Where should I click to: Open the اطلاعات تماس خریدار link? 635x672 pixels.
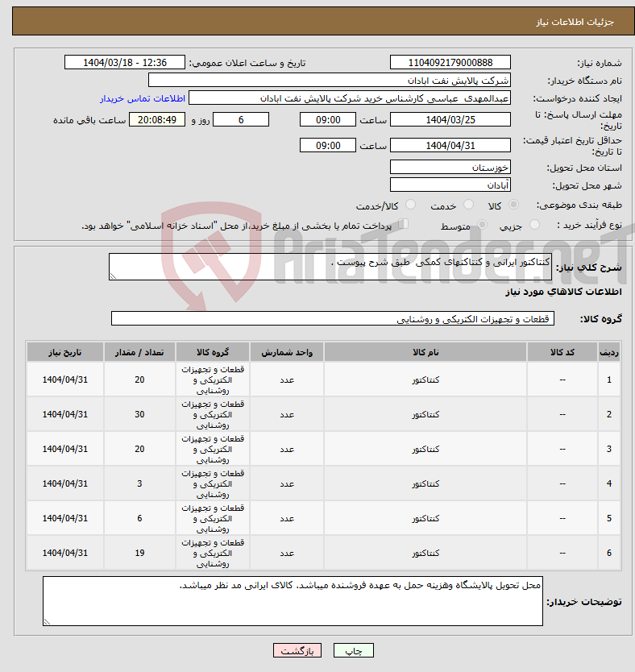coord(143,98)
